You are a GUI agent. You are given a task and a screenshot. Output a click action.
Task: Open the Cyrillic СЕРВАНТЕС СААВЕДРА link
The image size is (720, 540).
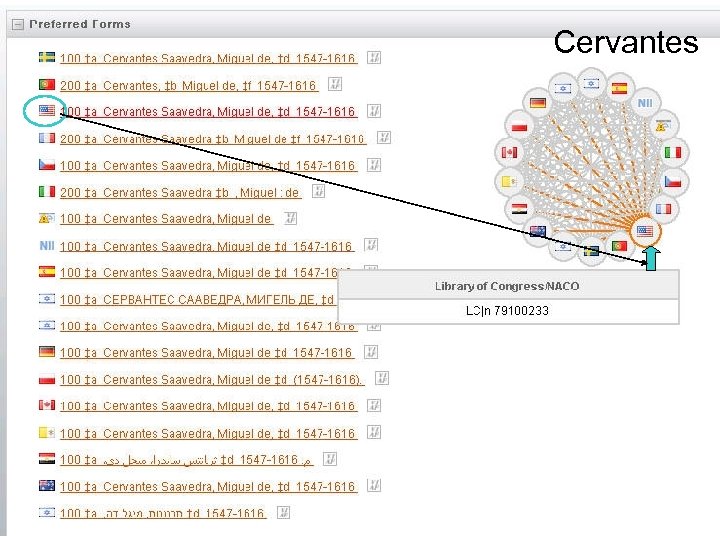click(x=198, y=300)
